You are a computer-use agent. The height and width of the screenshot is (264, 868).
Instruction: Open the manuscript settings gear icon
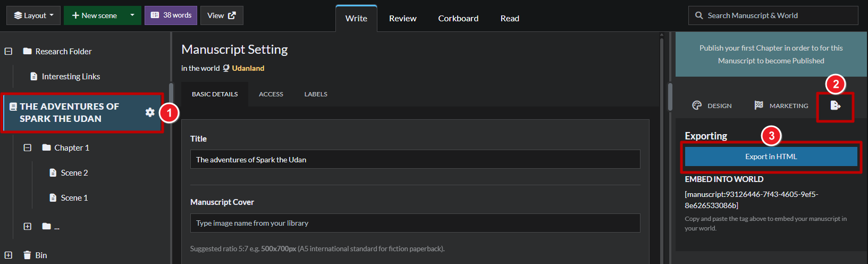coord(150,112)
